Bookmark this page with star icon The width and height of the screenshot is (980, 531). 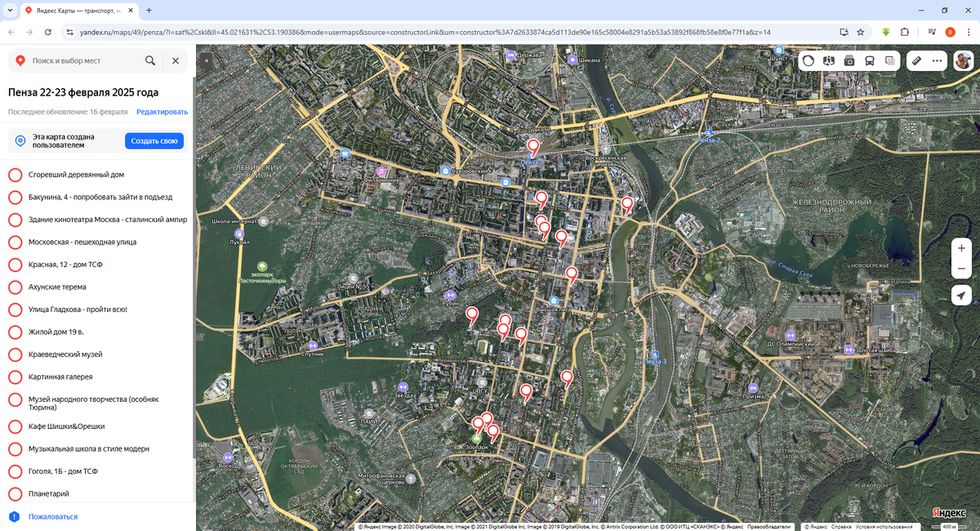point(861,32)
